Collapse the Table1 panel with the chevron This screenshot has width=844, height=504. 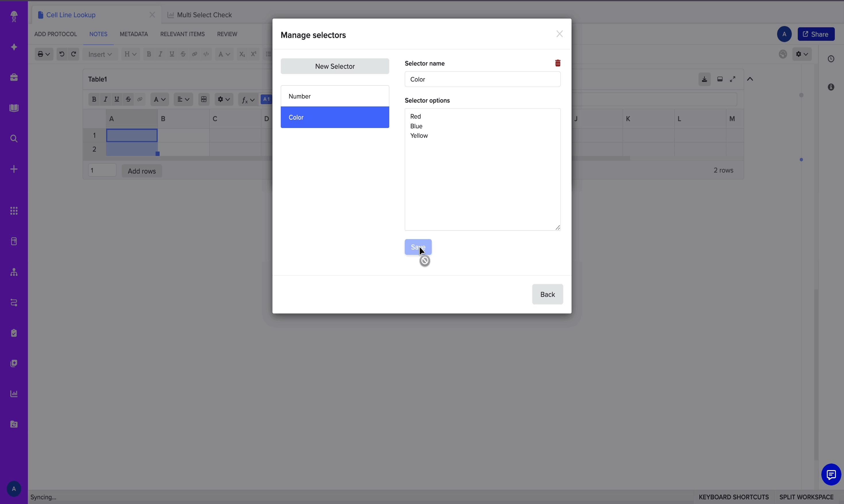pos(750,79)
